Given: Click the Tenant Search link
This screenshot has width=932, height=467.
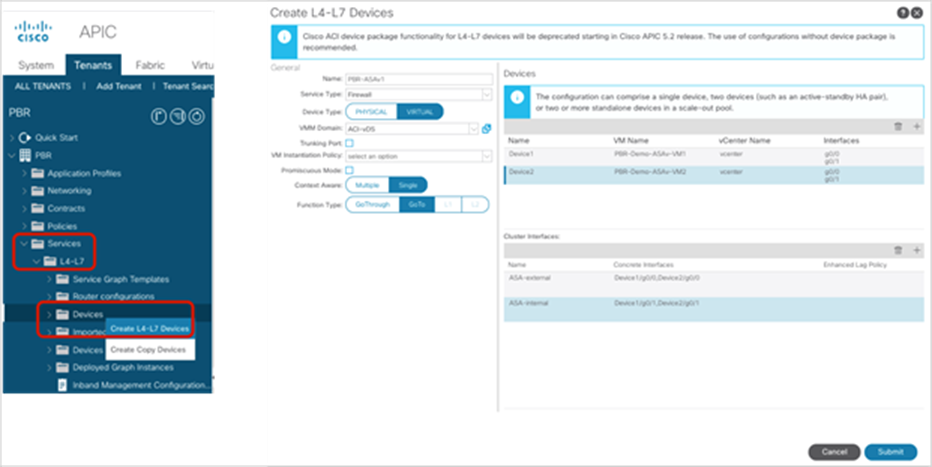Looking at the screenshot, I should click(188, 86).
